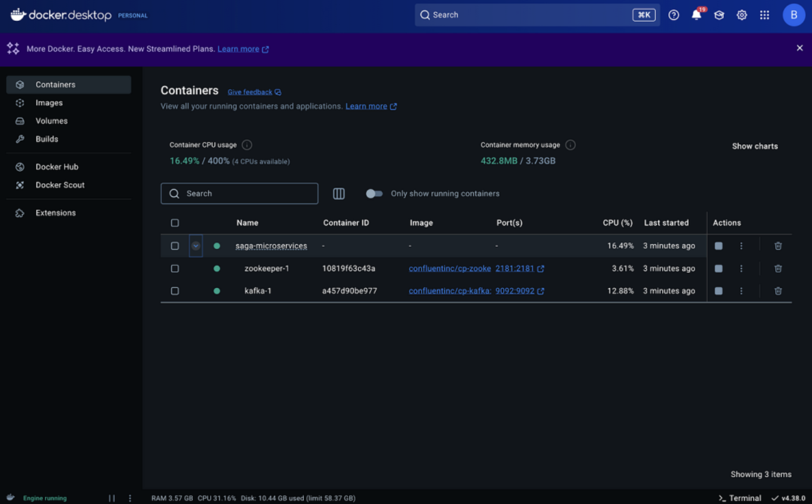812x504 pixels.
Task: Sort by CPU (%) column header
Action: pyautogui.click(x=617, y=223)
